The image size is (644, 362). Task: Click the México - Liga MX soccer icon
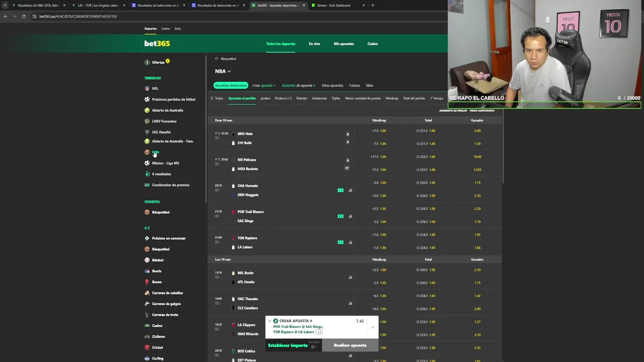147,163
